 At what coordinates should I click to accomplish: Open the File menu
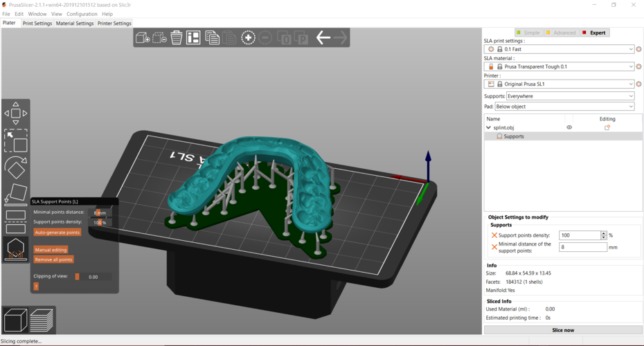6,14
